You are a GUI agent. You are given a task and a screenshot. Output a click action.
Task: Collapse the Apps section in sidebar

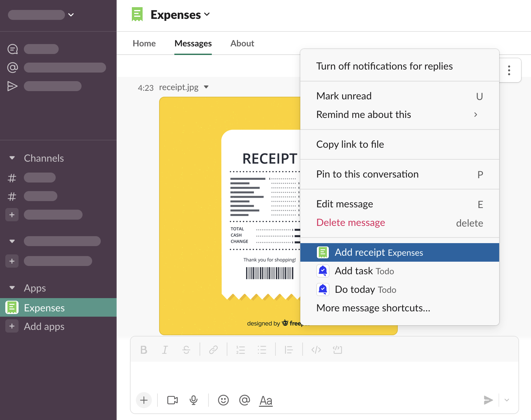12,288
